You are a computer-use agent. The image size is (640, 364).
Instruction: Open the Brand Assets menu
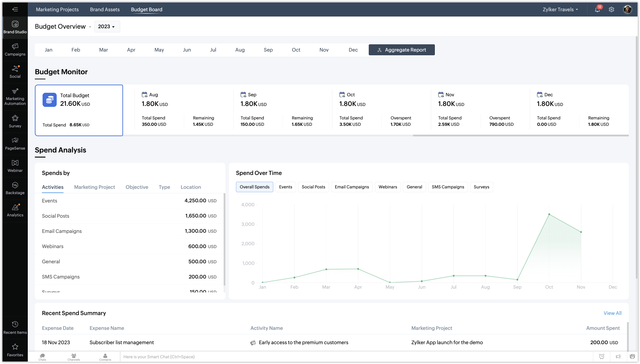(x=105, y=9)
